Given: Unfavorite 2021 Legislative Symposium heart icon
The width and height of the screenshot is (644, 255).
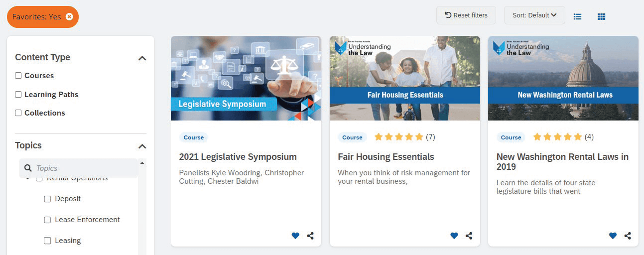Looking at the screenshot, I should [x=295, y=236].
